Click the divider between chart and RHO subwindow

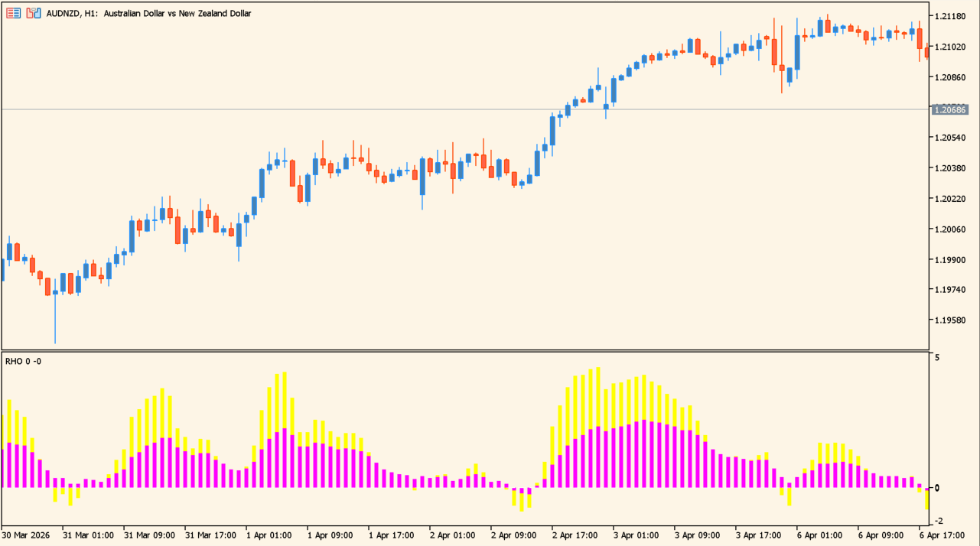coord(459,350)
